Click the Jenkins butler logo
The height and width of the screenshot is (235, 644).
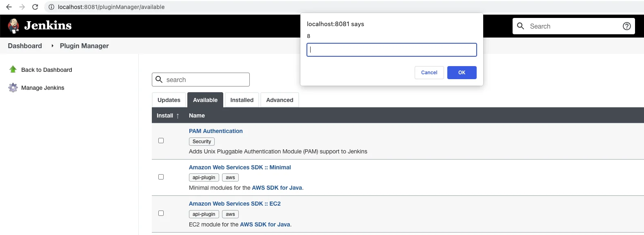13,26
